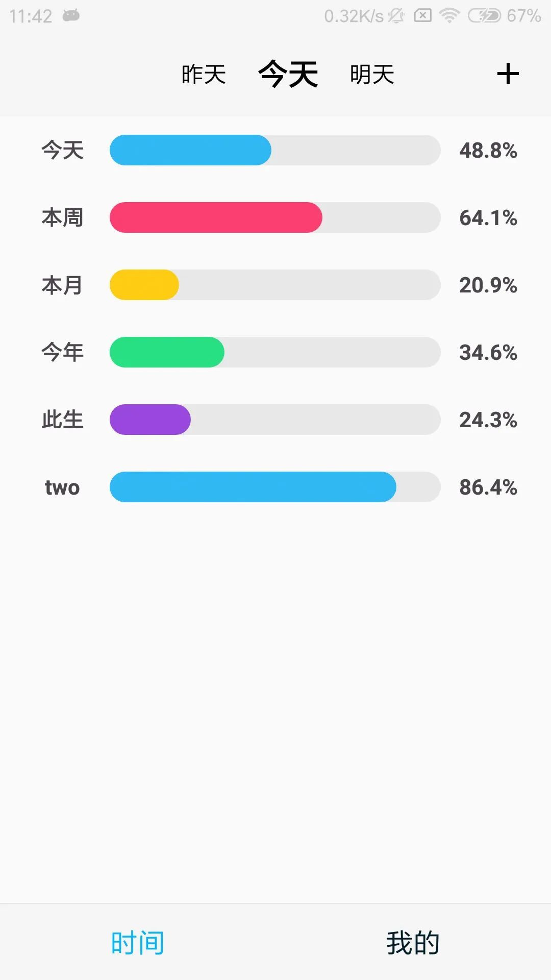Tap the custom 'two' row label
Image resolution: width=551 pixels, height=980 pixels.
coord(62,487)
